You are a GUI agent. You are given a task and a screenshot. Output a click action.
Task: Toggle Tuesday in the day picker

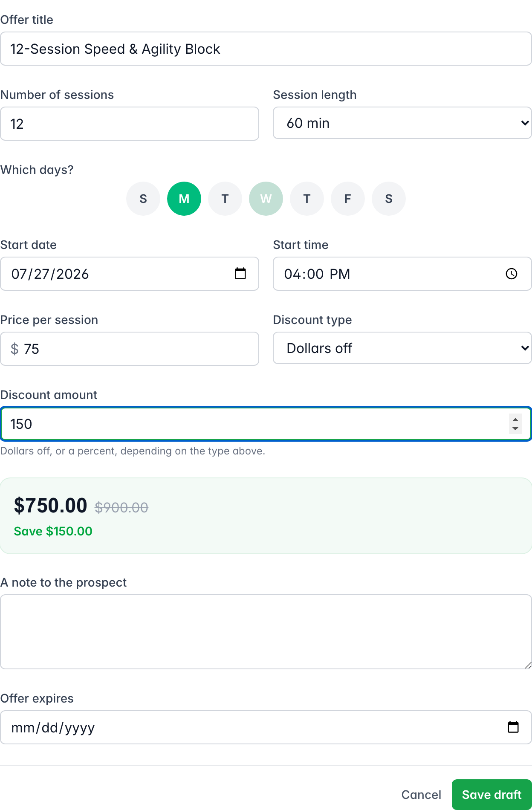coord(225,199)
